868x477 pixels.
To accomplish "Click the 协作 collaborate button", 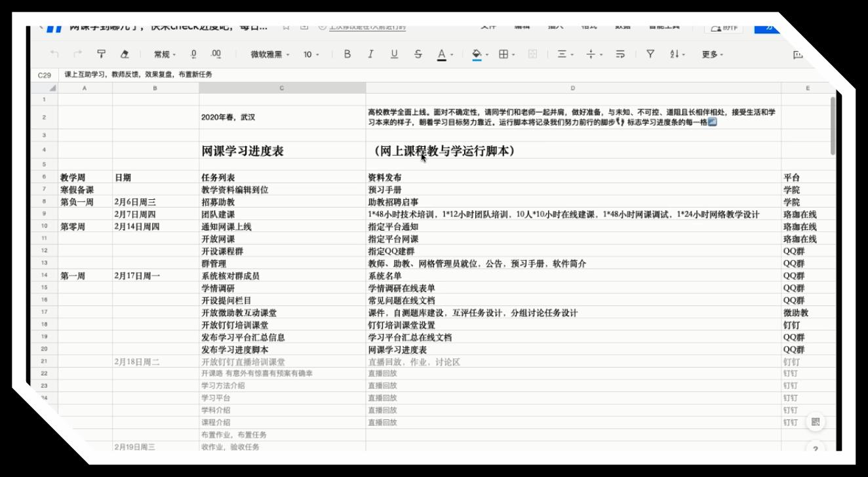I will (724, 28).
